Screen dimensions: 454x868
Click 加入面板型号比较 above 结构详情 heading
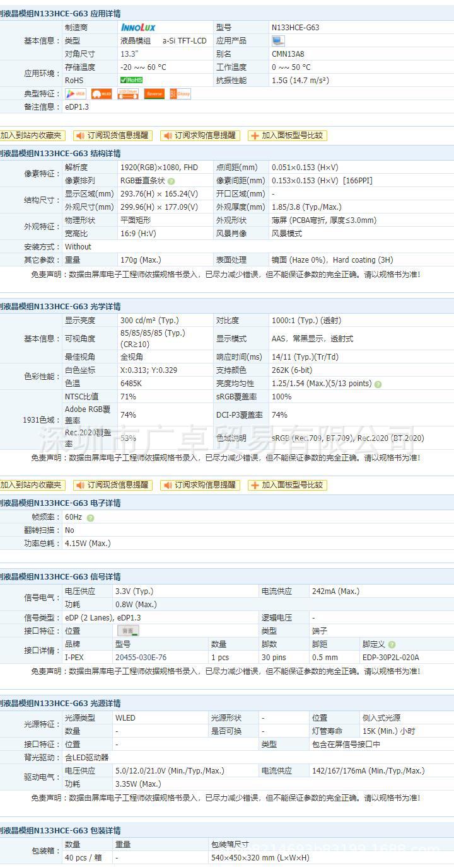pos(288,135)
